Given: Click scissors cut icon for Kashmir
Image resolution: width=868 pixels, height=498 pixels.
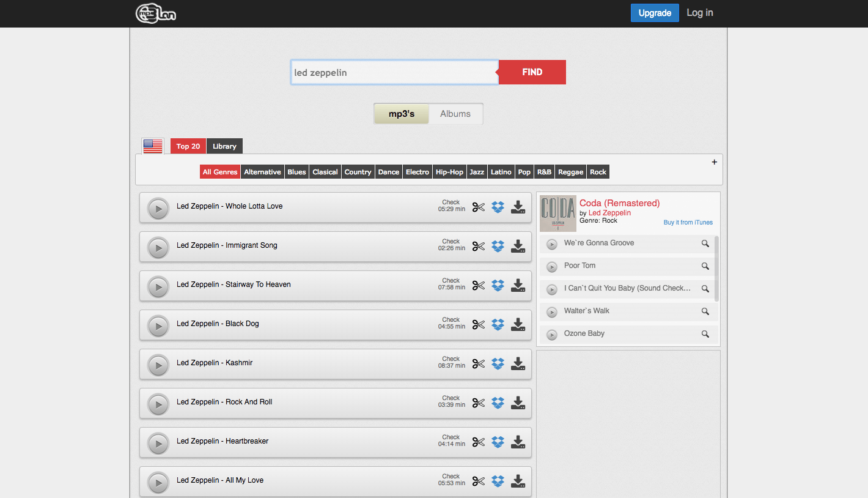Looking at the screenshot, I should pos(478,364).
